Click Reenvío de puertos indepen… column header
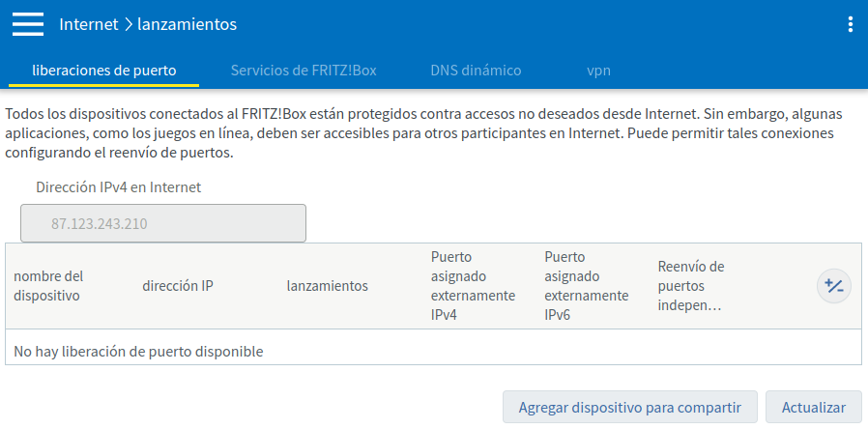The height and width of the screenshot is (429, 868). 691,286
